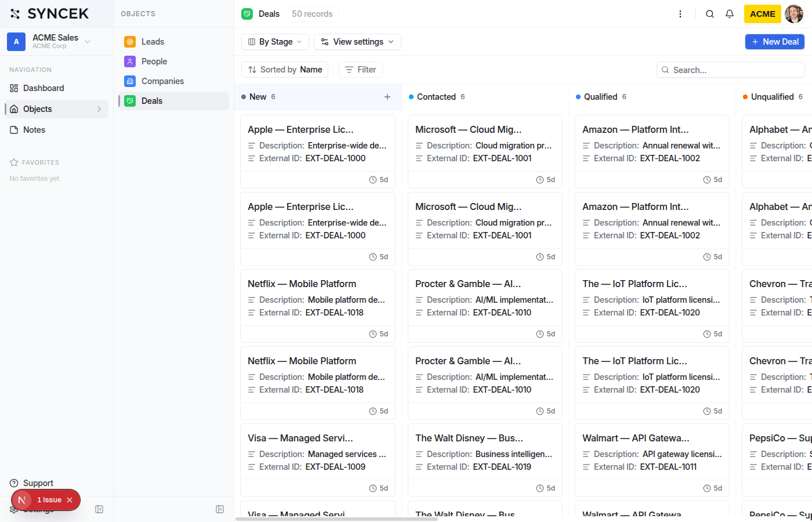
Task: Click the Favorites star icon
Action: click(14, 162)
